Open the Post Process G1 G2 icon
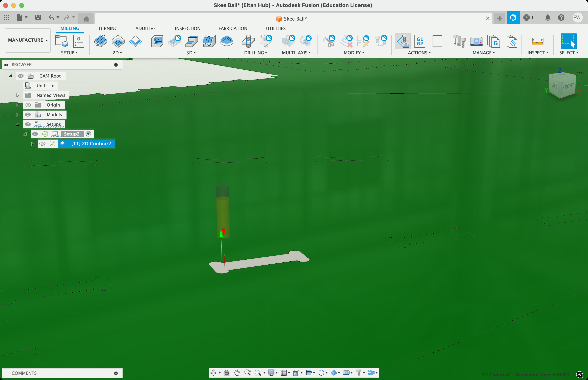 [x=420, y=41]
